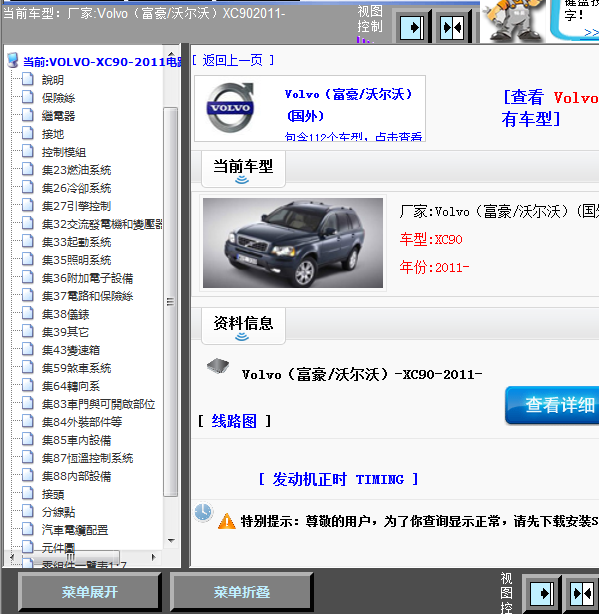The height and width of the screenshot is (614, 599).
Task: Click page icon beside 繼電器
Action: click(x=28, y=115)
